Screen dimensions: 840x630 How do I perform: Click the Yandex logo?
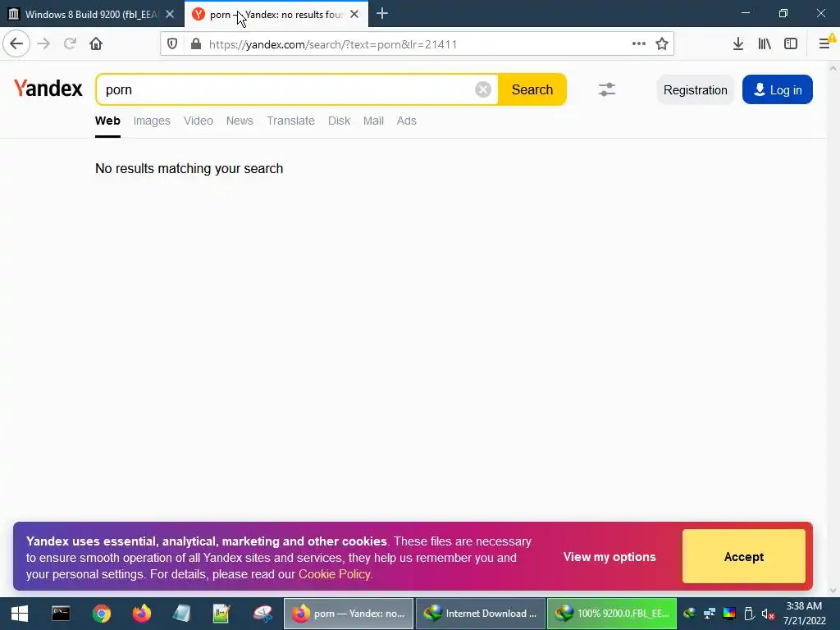(x=48, y=89)
